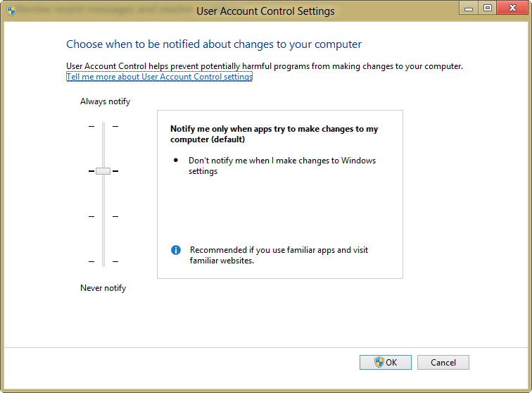532x393 pixels.
Task: Click the 'Don't notify me when I make changes' bullet
Action: (281, 166)
